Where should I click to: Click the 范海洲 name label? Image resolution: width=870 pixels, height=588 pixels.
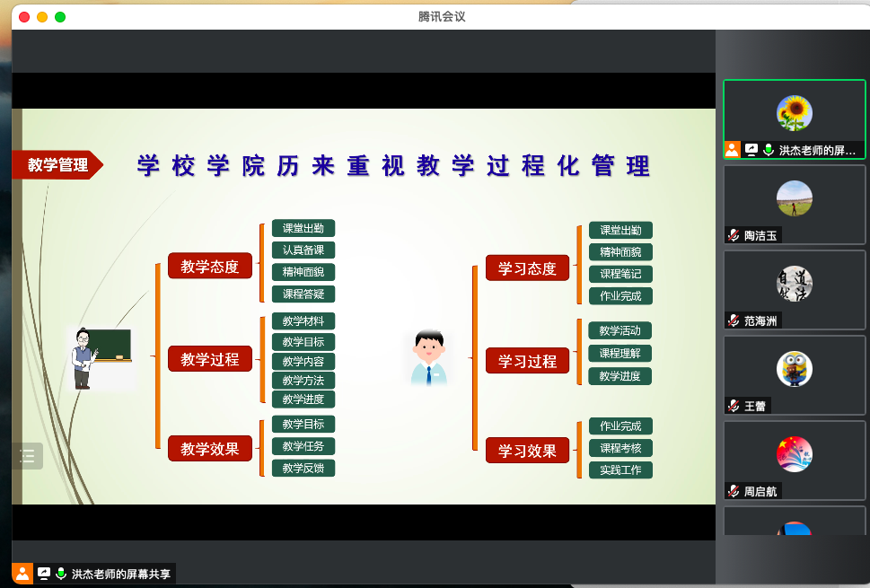coord(760,320)
